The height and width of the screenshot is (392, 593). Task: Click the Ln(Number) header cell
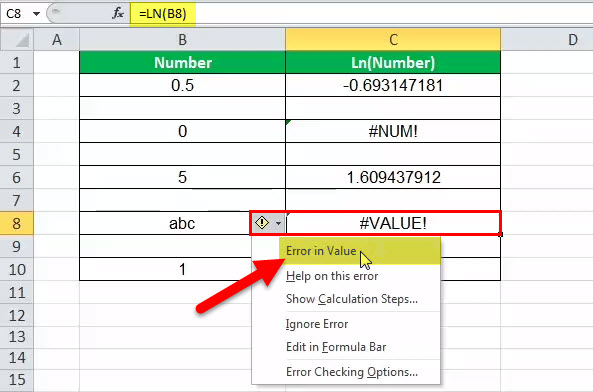coord(393,62)
